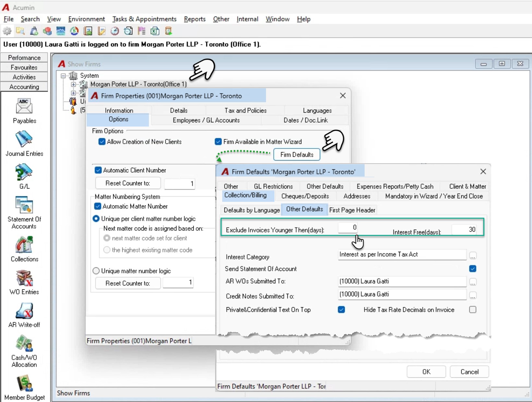Click the clock toolbar icon
This screenshot has width=532, height=402.
(x=115, y=31)
